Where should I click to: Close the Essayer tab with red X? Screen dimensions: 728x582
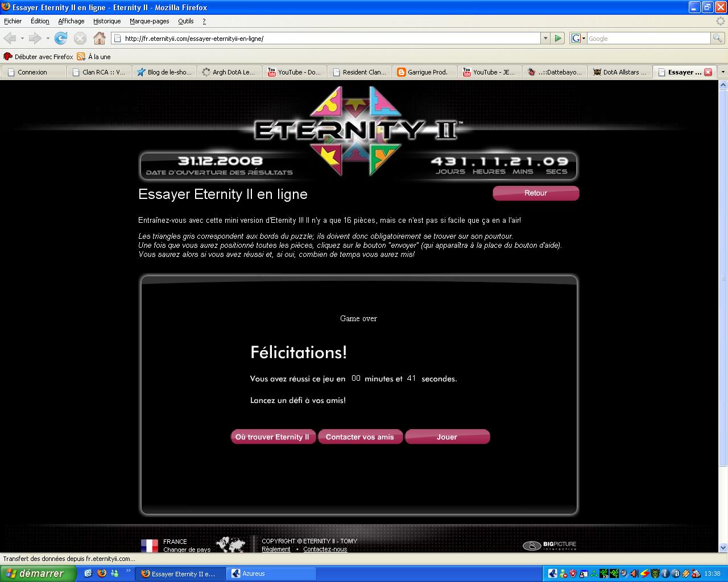click(x=708, y=72)
